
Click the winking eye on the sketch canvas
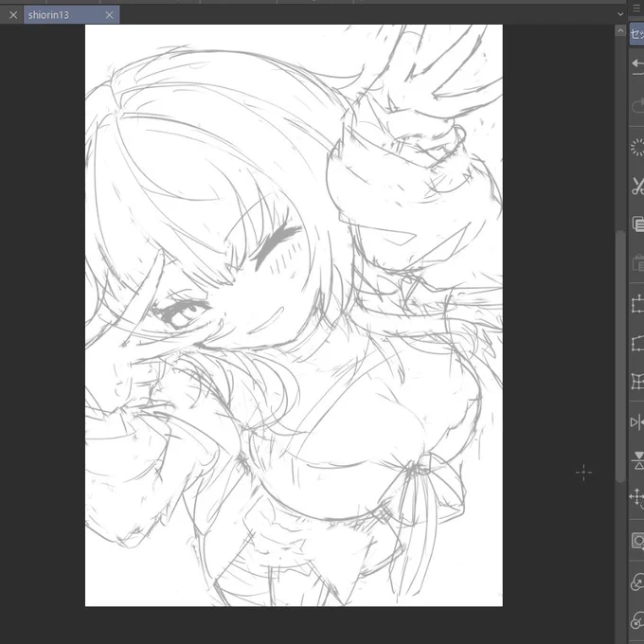277,245
